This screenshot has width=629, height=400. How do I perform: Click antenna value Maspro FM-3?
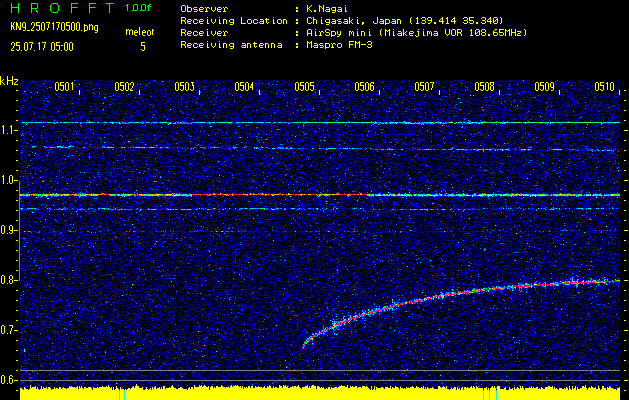(339, 45)
